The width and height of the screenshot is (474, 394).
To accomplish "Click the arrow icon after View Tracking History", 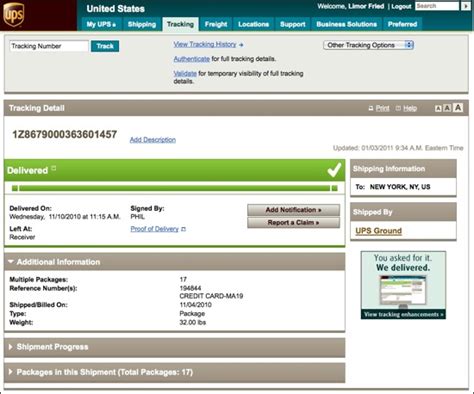I will coord(241,45).
